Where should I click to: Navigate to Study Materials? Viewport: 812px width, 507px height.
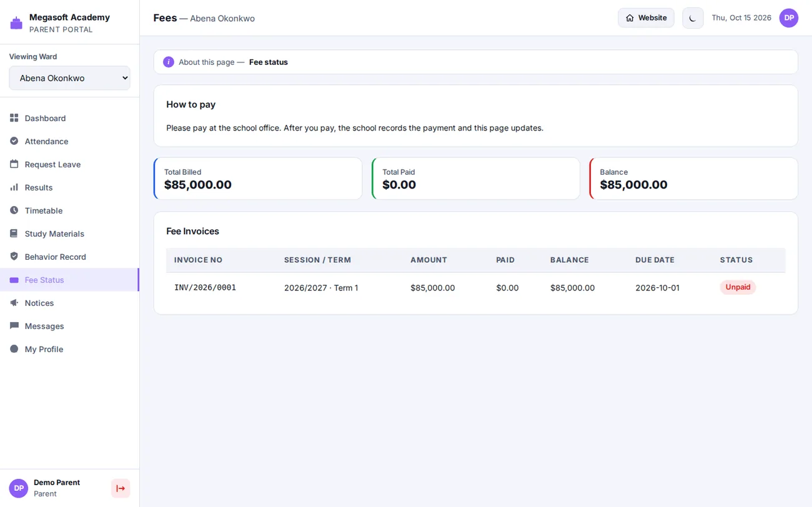(69, 234)
